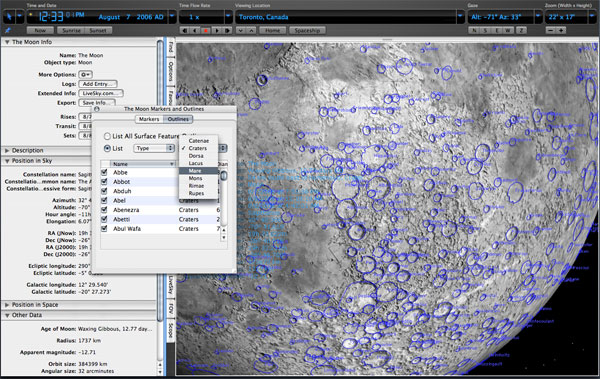This screenshot has width=600, height=379.
Task: Choose Dorsa from the type menu
Action: pos(199,156)
